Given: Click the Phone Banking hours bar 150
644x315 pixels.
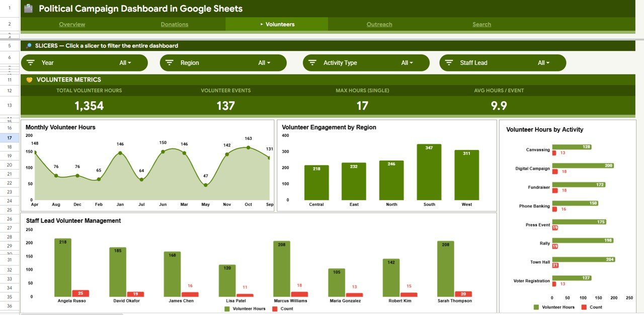Looking at the screenshot, I should [x=575, y=203].
